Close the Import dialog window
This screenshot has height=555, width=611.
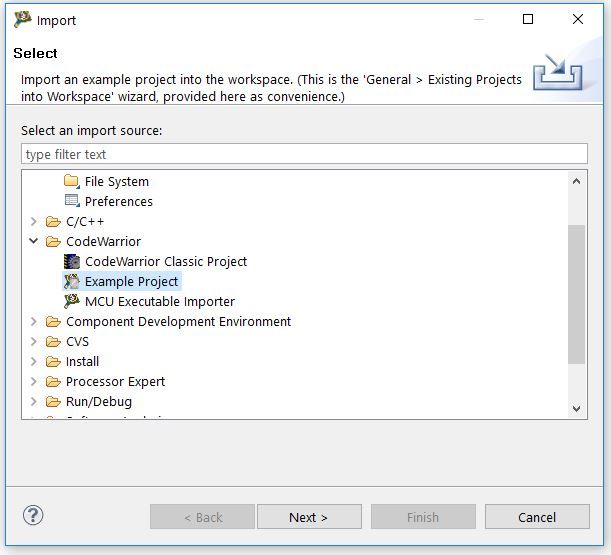578,19
